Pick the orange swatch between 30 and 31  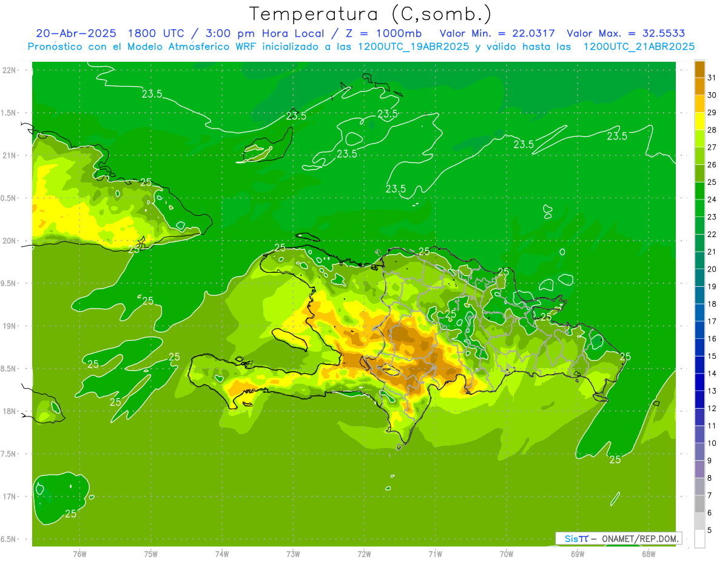click(x=699, y=87)
